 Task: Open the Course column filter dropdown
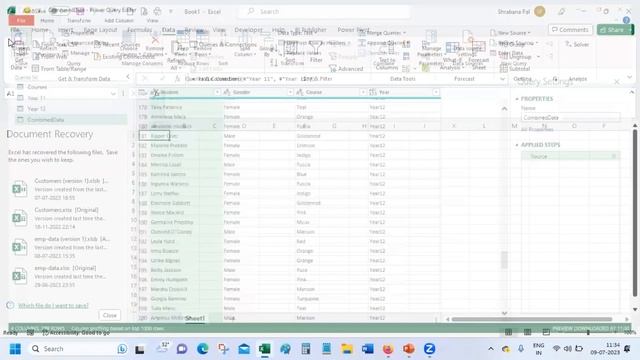362,92
